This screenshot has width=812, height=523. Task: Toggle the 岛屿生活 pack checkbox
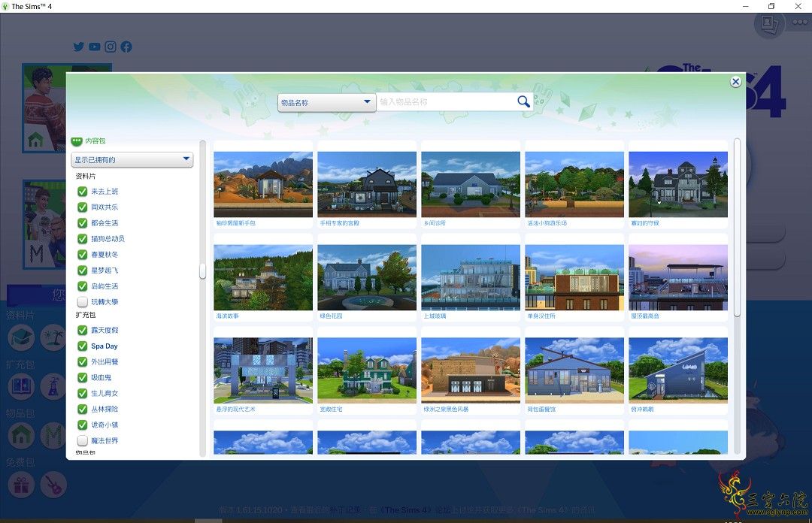click(83, 286)
